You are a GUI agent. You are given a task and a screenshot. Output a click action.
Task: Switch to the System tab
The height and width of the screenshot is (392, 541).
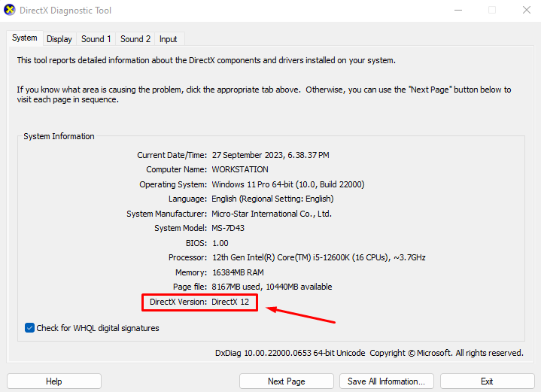click(x=25, y=38)
